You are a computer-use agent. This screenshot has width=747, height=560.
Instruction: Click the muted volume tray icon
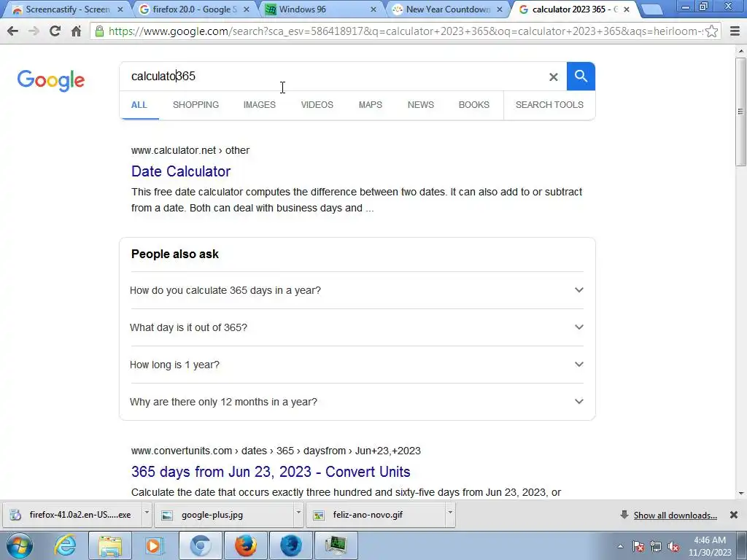pyautogui.click(x=673, y=547)
